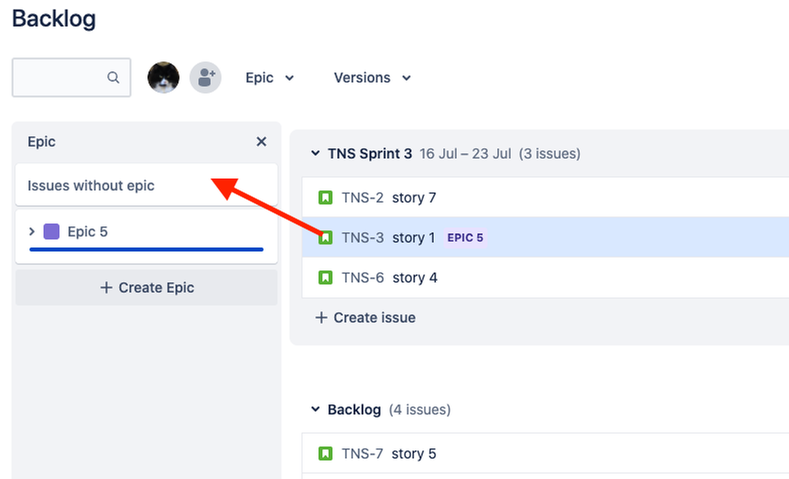Select Issues without epic
This screenshot has height=479, width=789.
[x=146, y=185]
